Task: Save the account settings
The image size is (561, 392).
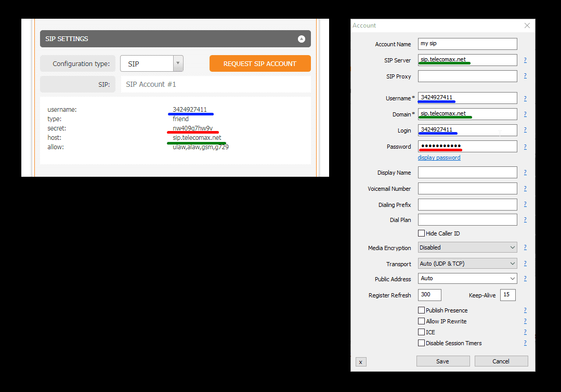Action: click(x=443, y=361)
